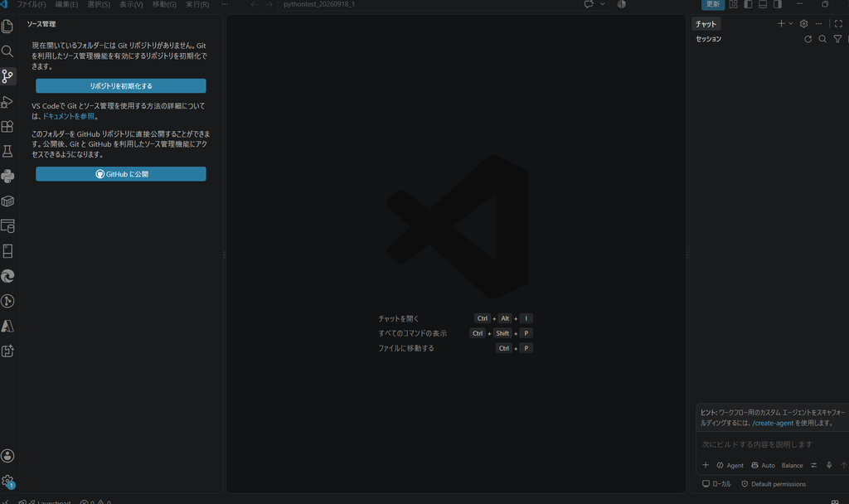
Task: Open the Agent mode picker
Action: point(730,465)
